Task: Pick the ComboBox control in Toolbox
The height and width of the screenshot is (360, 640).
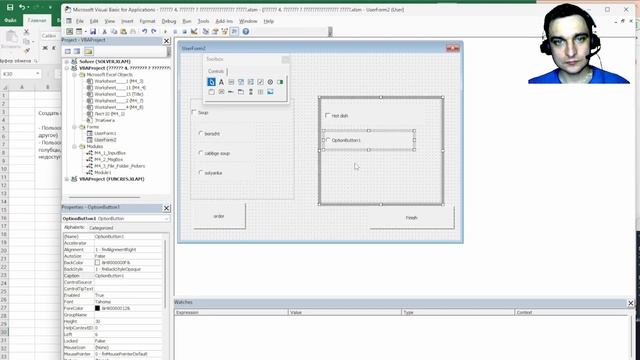Action: (241, 82)
